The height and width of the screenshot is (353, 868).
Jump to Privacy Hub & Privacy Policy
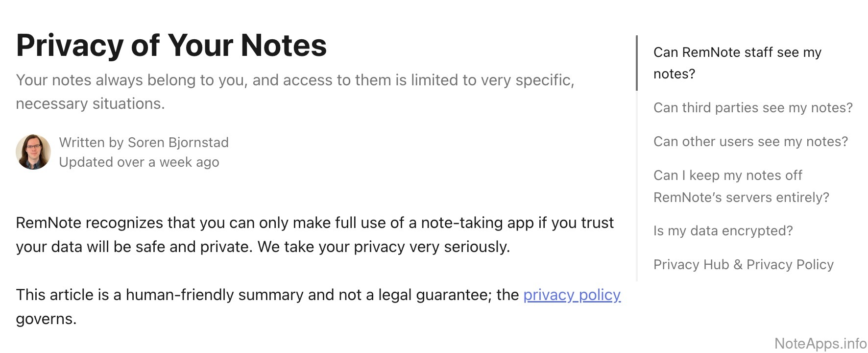743,265
